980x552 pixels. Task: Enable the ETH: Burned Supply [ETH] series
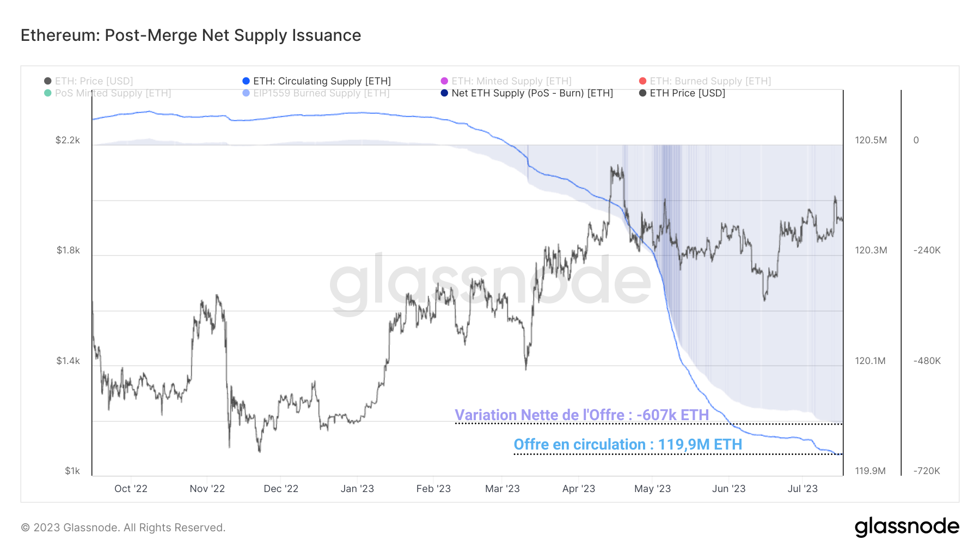(x=710, y=81)
